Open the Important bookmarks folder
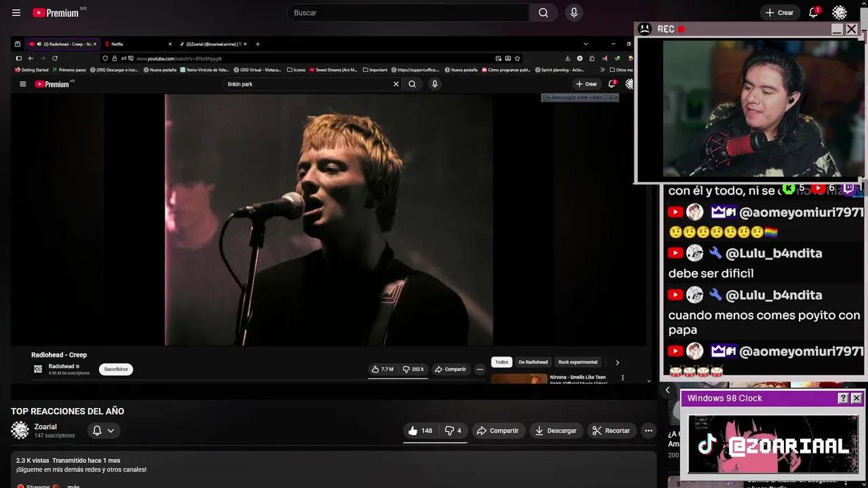This screenshot has height=488, width=868. click(375, 70)
